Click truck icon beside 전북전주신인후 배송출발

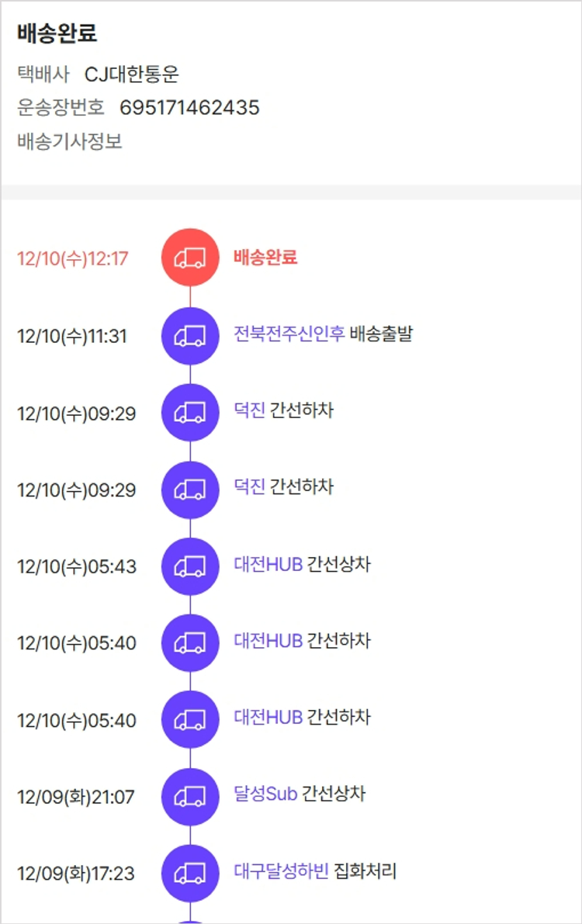[x=190, y=336]
